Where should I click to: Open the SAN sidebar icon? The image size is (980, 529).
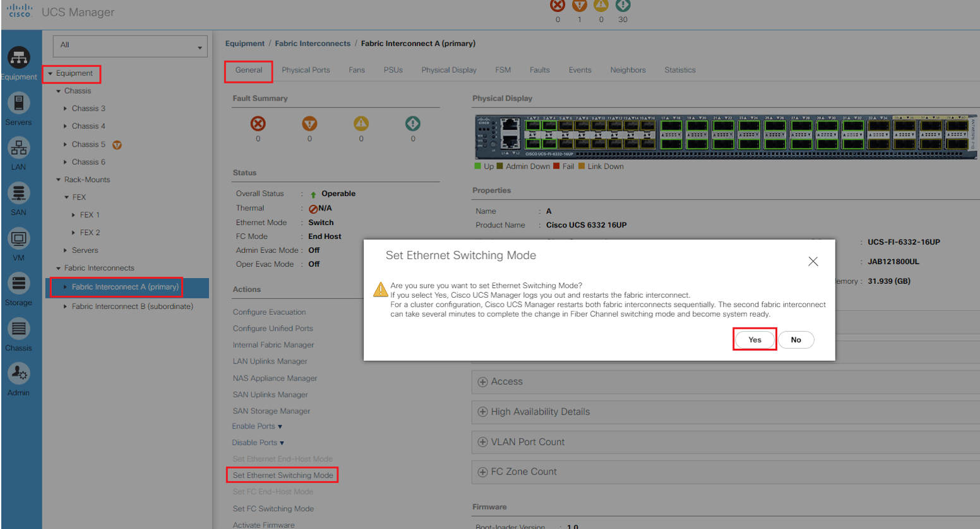[19, 193]
